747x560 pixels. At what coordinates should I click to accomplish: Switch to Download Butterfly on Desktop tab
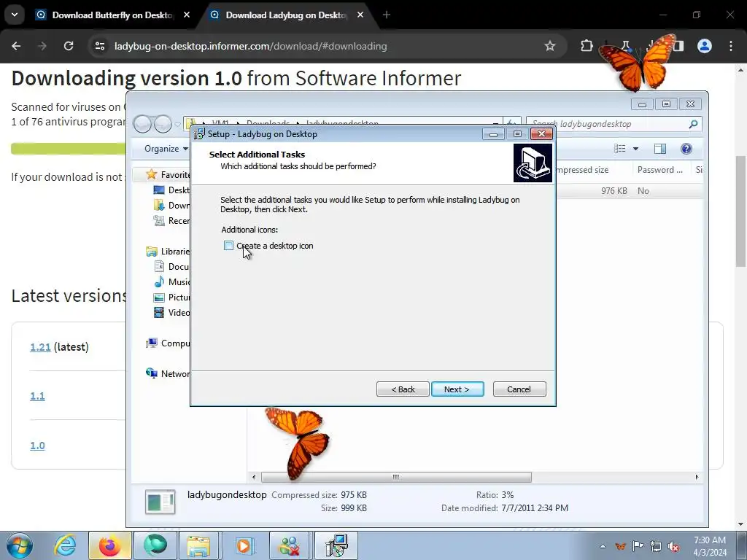click(x=112, y=15)
